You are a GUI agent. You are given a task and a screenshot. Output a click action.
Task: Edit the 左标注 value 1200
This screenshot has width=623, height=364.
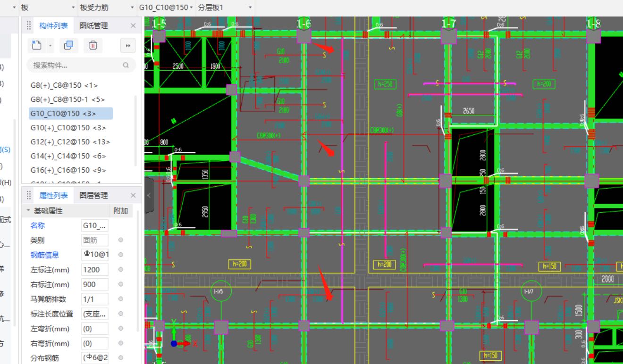pos(95,270)
